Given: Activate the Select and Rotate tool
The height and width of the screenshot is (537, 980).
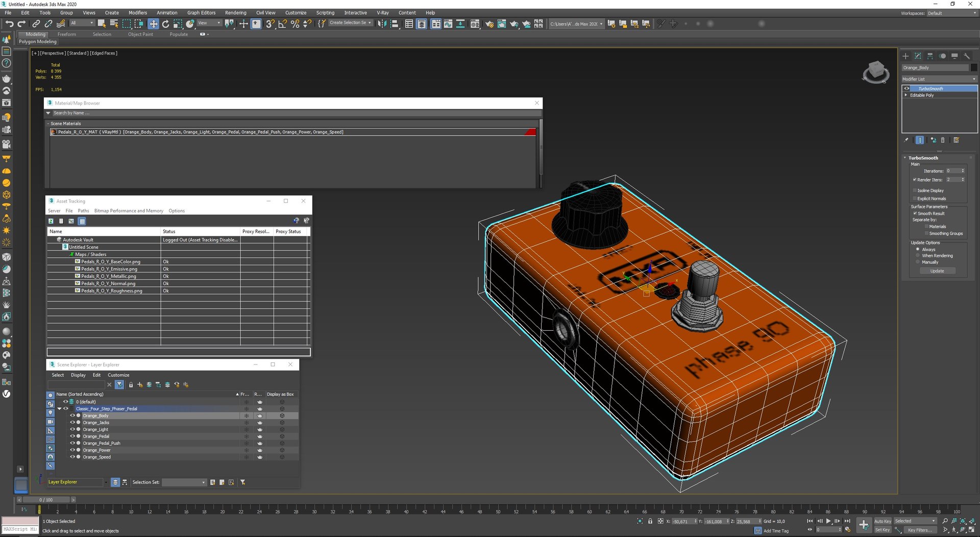Looking at the screenshot, I should [x=165, y=23].
